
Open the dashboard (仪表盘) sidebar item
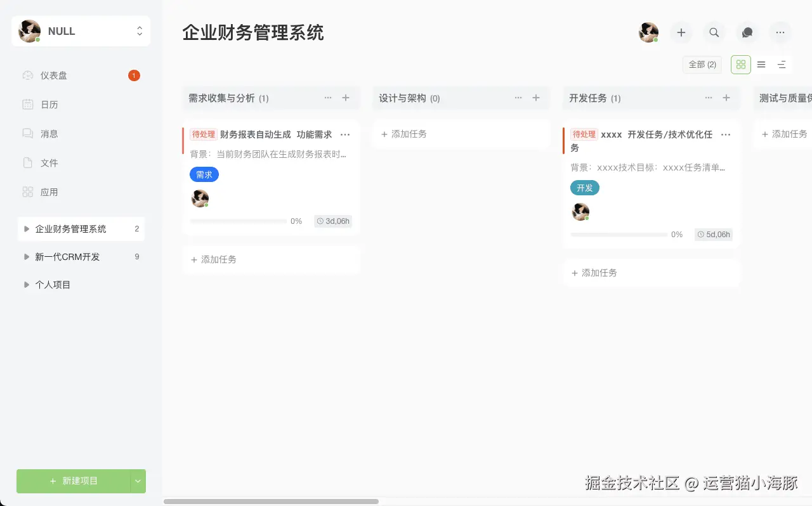coord(81,75)
